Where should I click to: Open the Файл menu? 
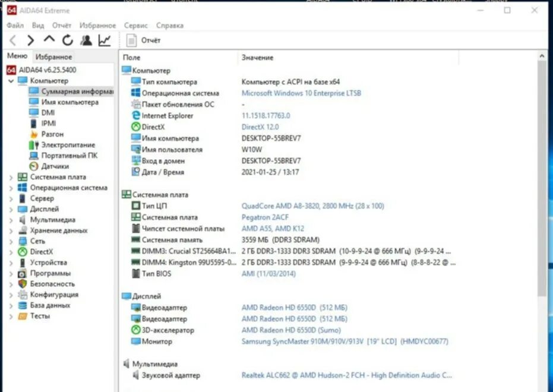click(15, 26)
